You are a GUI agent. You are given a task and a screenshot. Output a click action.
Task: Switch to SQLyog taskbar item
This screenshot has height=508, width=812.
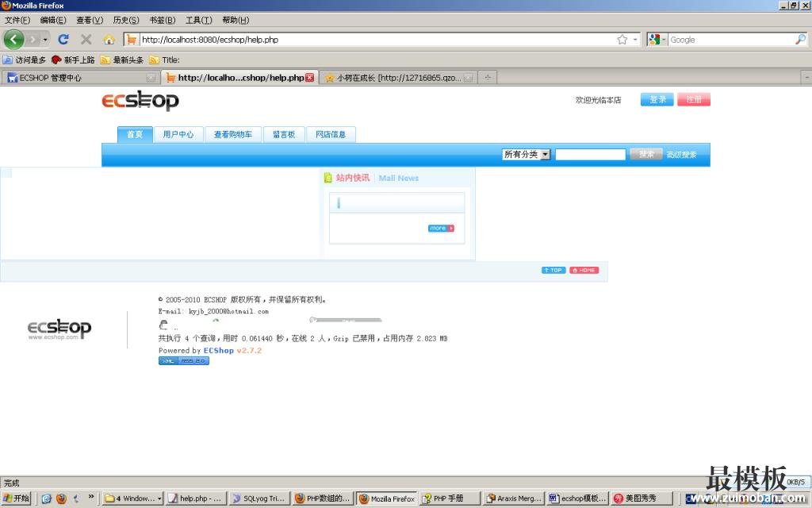point(259,498)
